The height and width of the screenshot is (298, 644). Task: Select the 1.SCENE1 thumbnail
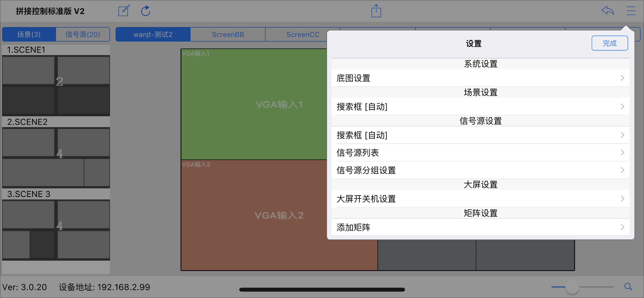click(x=56, y=85)
